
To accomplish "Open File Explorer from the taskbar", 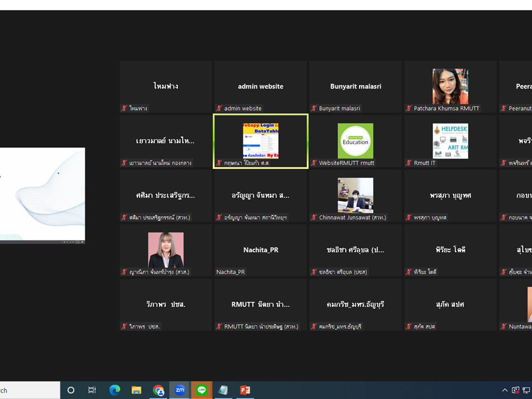I will [x=136, y=390].
